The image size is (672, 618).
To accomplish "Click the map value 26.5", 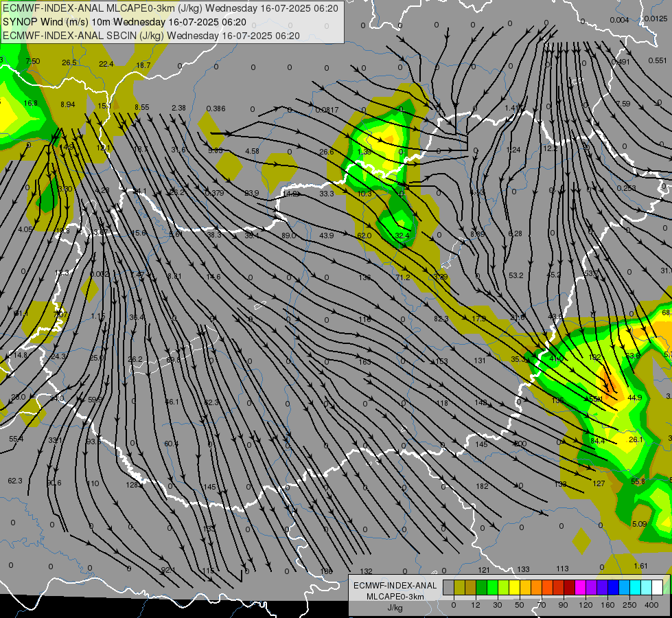I will pyautogui.click(x=69, y=62).
